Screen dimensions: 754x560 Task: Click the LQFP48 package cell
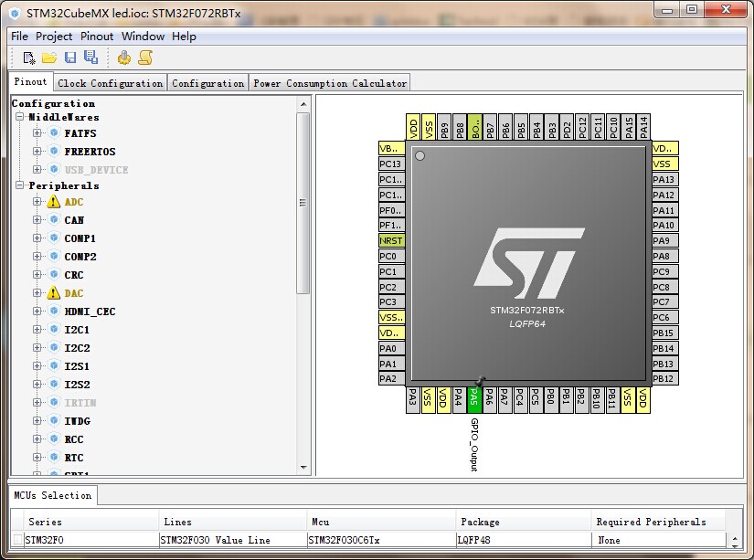(523, 540)
